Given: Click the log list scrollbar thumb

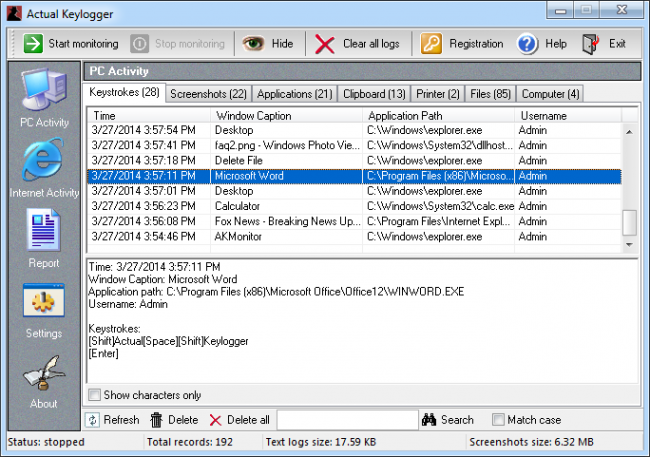Looking at the screenshot, I should [x=629, y=223].
